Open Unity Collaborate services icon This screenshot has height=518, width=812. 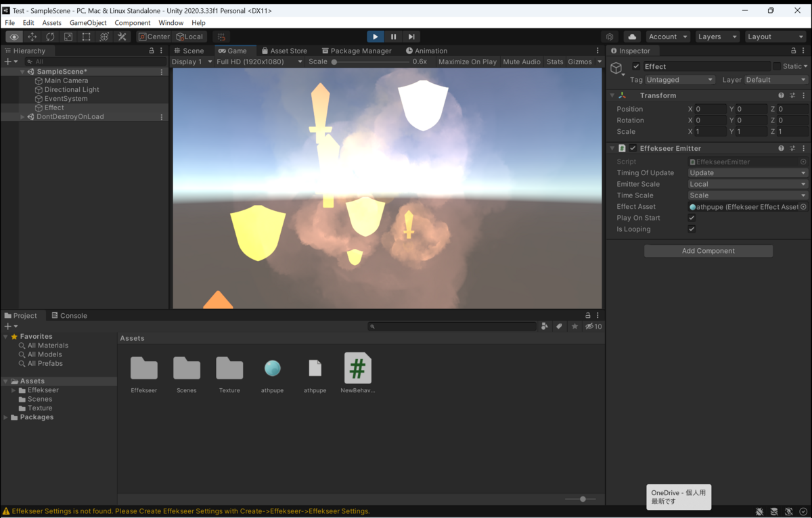click(x=610, y=37)
